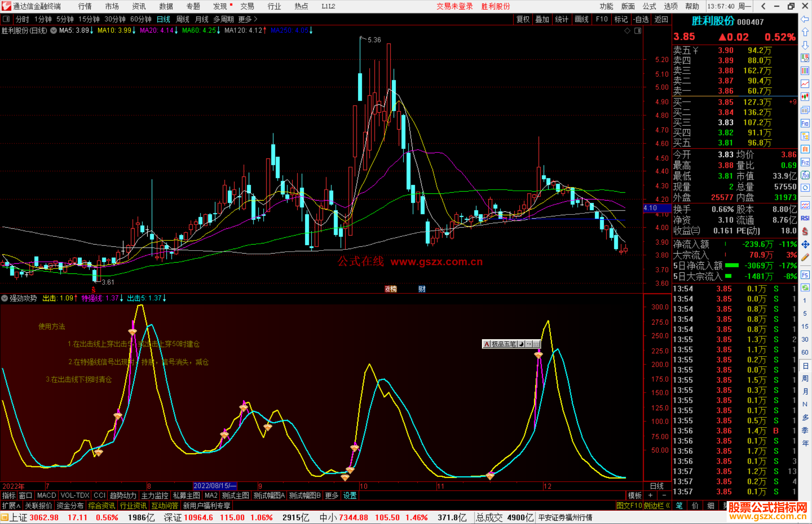Toggle the chart panel square icon top-left

click(x=6, y=19)
